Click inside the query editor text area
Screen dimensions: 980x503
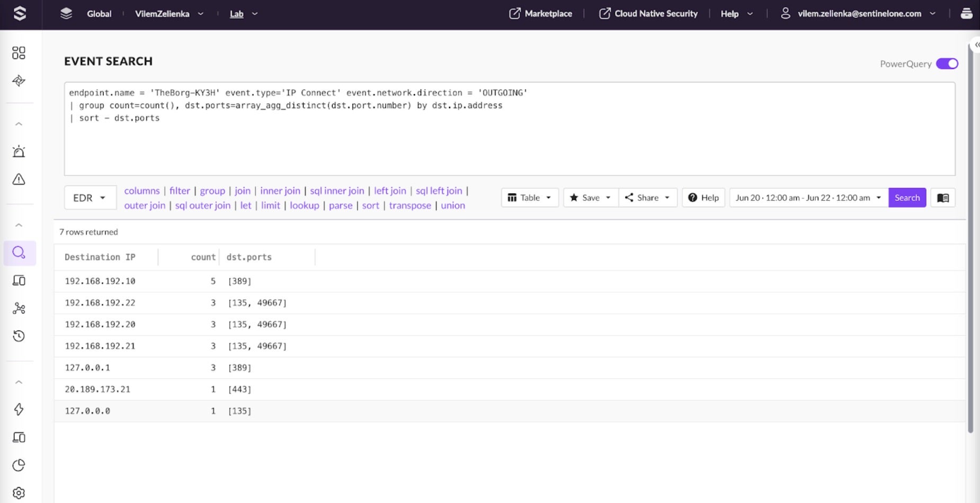point(509,143)
